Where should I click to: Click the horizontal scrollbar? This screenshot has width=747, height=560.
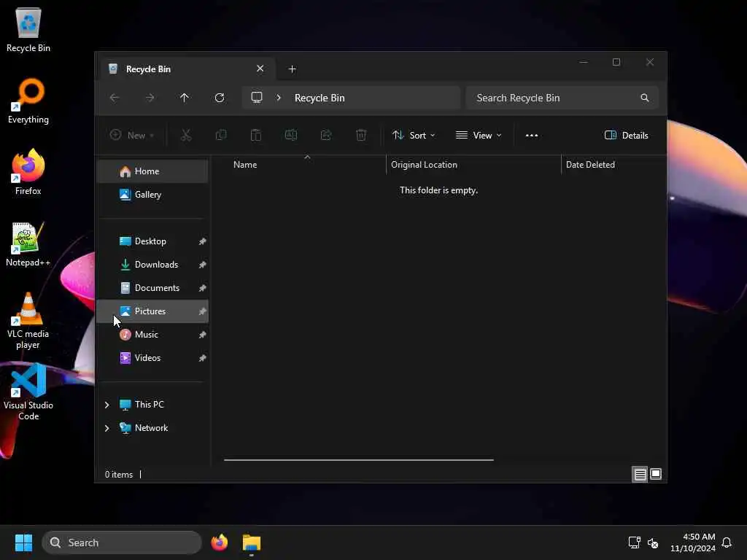[x=359, y=460]
